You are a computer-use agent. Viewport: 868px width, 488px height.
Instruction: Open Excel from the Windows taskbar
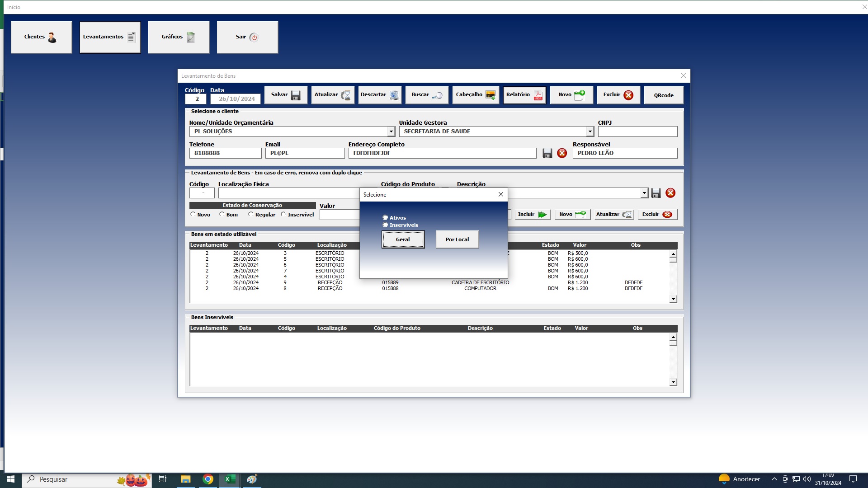[x=230, y=479]
